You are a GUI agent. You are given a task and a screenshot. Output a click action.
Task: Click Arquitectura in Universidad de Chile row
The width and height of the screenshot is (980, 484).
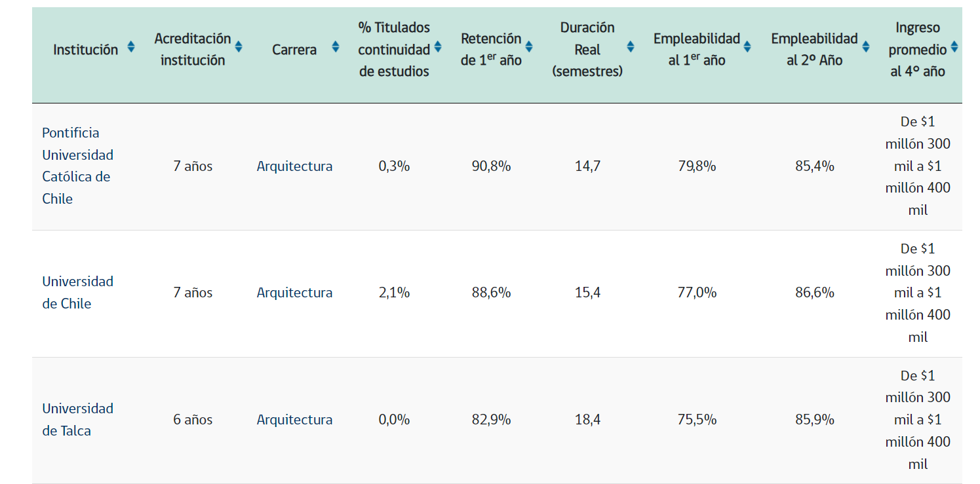coord(294,293)
